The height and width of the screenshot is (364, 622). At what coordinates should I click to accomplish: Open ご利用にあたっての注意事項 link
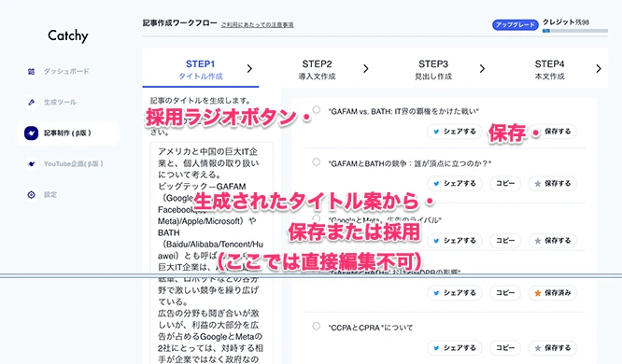click(x=257, y=24)
